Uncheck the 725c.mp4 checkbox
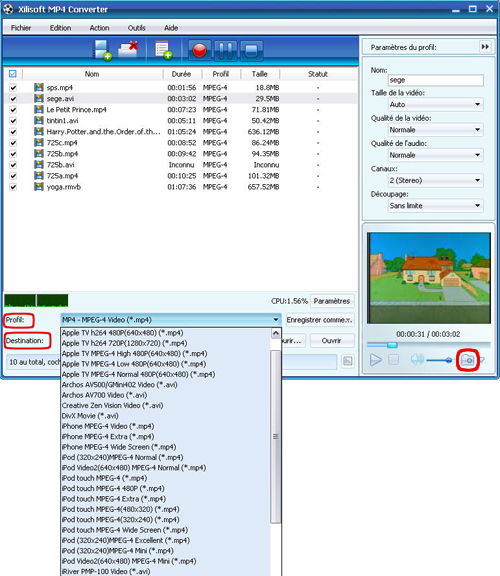 tap(13, 143)
